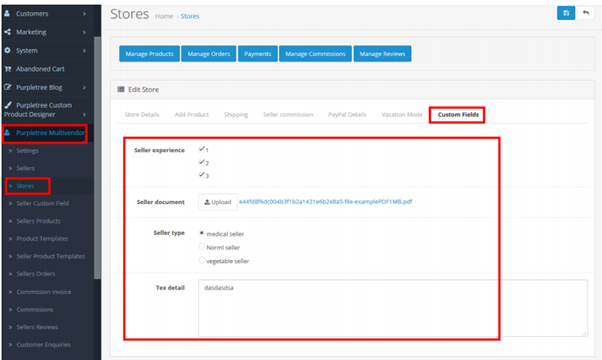This screenshot has width=602, height=360.
Task: Open the uploaded examplePDF1MB.pdf link
Action: pos(326,201)
